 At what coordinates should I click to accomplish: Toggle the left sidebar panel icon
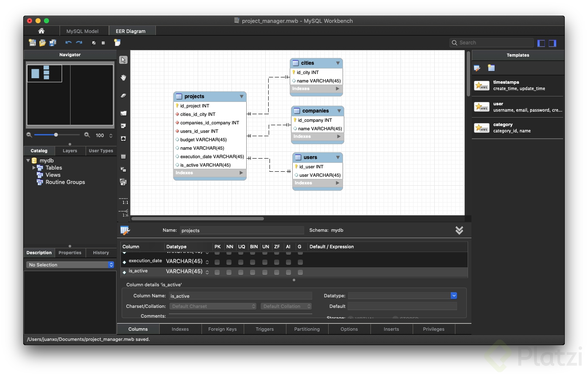tap(541, 43)
